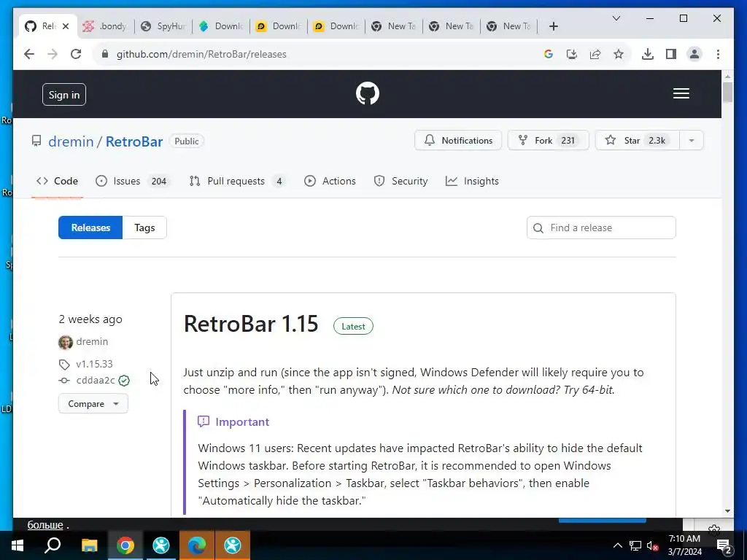The width and height of the screenshot is (747, 560).
Task: Click the verified commit checkmark badge
Action: 124,381
